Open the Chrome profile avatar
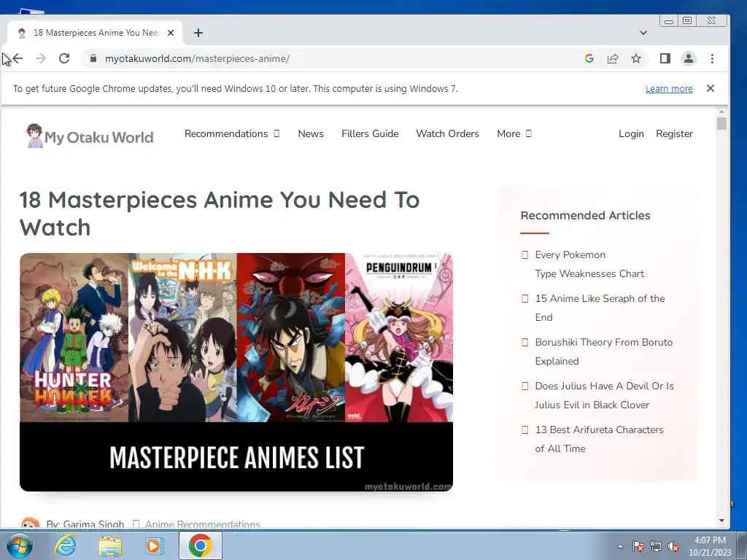This screenshot has width=747, height=560. (x=689, y=58)
